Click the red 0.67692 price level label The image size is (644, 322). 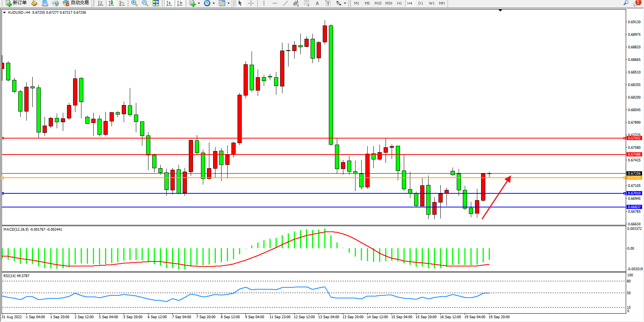pyautogui.click(x=634, y=138)
